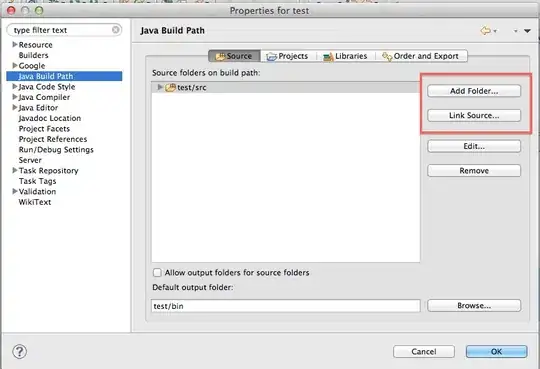
Task: Click the Default output folder field
Action: pos(286,306)
